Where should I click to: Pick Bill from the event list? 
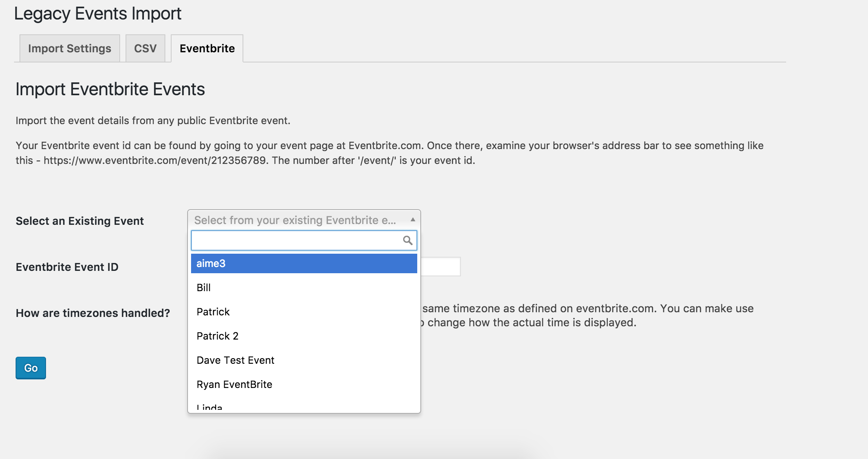pyautogui.click(x=204, y=288)
